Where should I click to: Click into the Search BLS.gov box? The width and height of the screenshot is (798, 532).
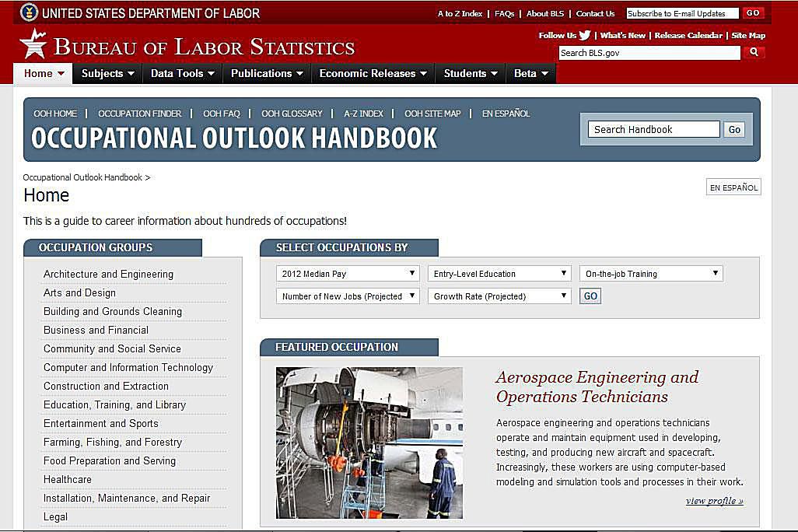[649, 53]
